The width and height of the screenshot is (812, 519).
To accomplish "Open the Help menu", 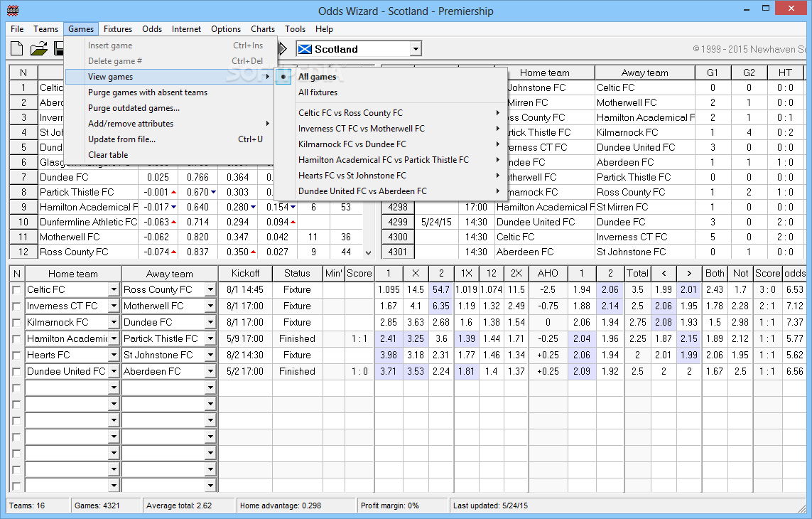I will point(324,29).
